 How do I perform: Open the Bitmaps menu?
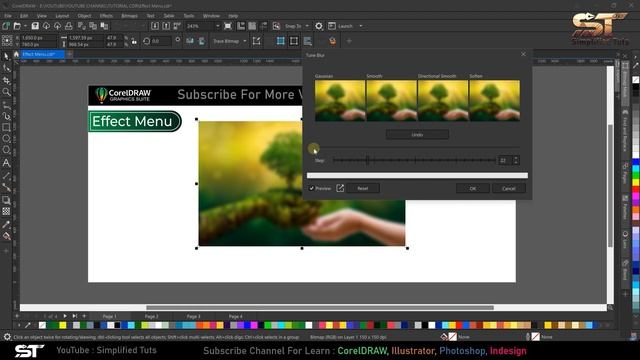pyautogui.click(x=129, y=16)
